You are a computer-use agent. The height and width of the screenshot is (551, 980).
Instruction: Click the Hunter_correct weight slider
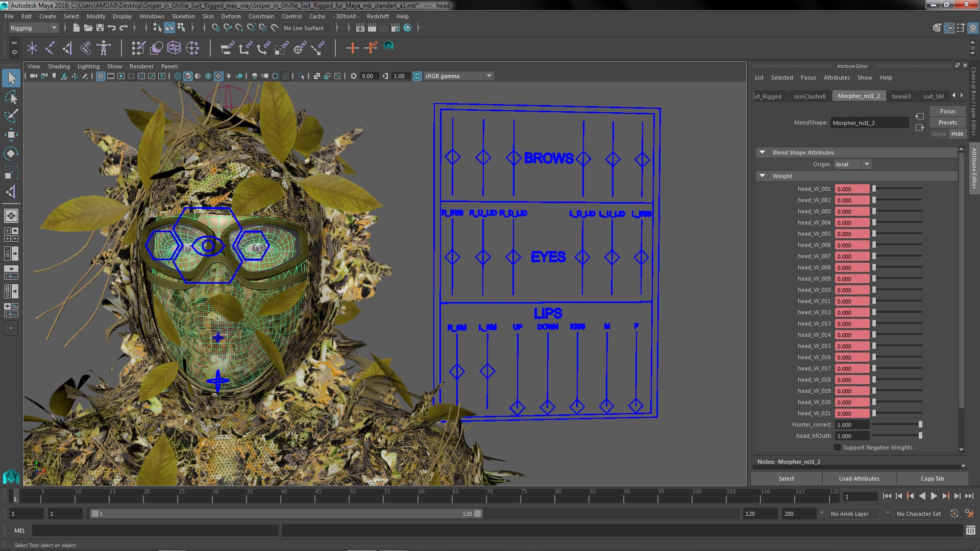point(897,424)
